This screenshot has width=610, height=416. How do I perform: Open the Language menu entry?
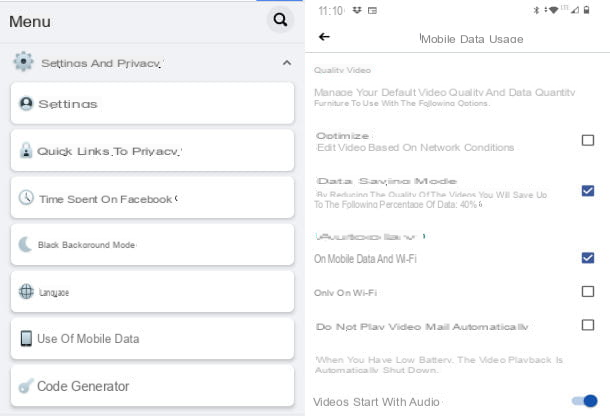click(x=152, y=292)
